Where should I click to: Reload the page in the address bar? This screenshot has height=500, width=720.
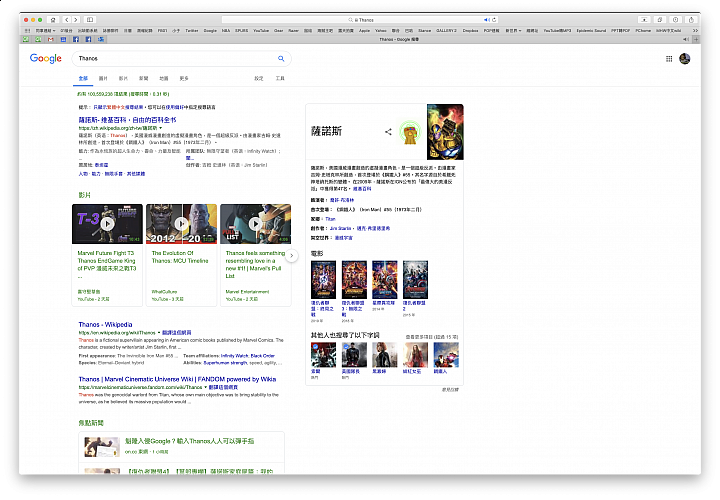pos(494,20)
